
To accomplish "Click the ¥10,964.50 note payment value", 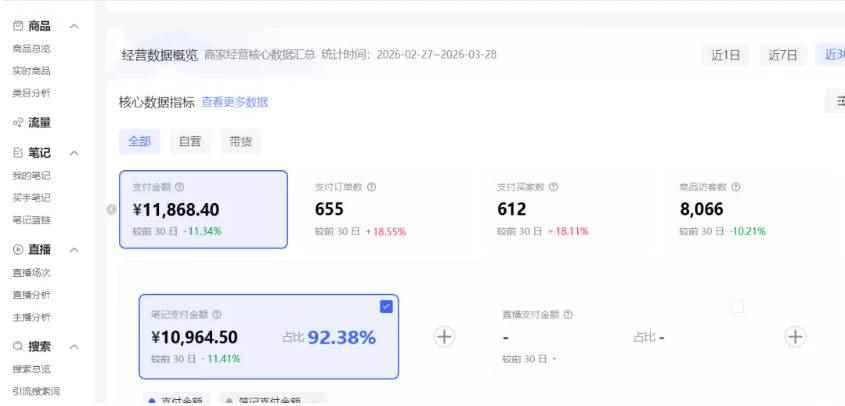I will pyautogui.click(x=195, y=337).
